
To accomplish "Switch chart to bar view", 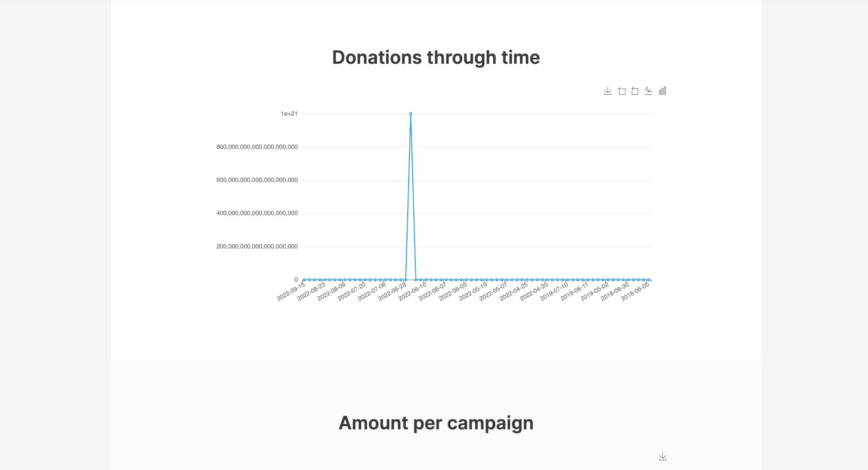I will point(662,91).
